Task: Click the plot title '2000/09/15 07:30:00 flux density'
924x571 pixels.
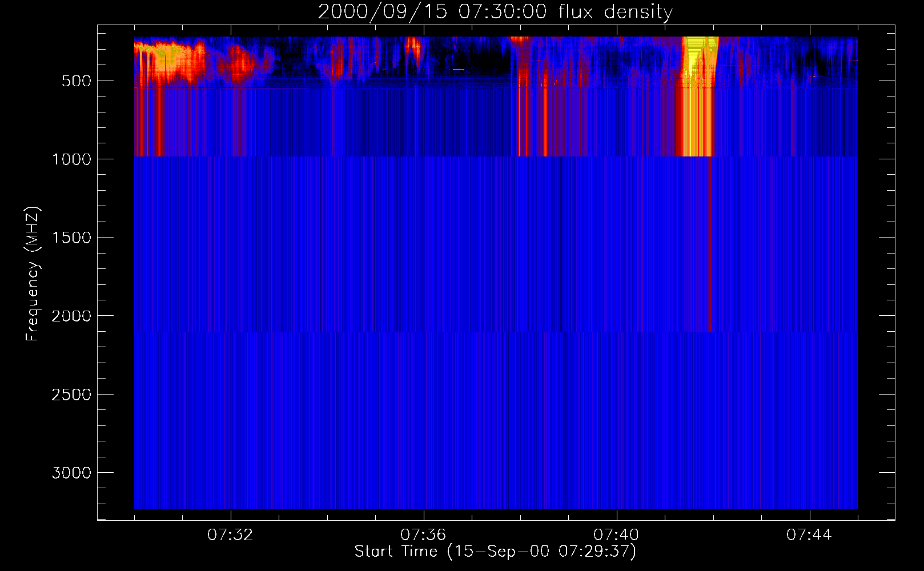Action: 495,12
